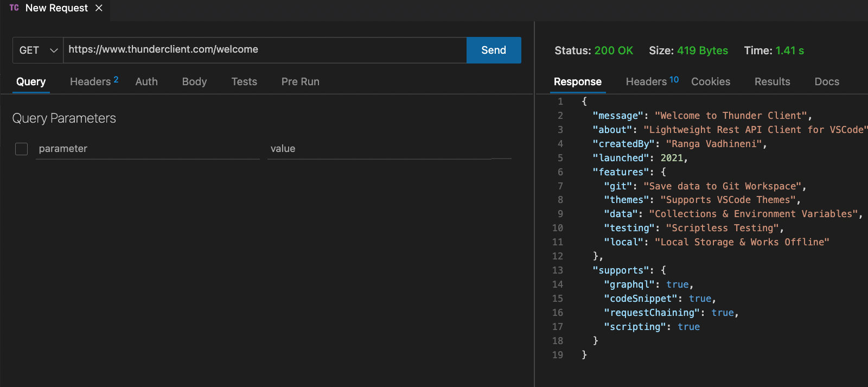Open the response Headers 10 tab
868x387 pixels.
[x=652, y=81]
